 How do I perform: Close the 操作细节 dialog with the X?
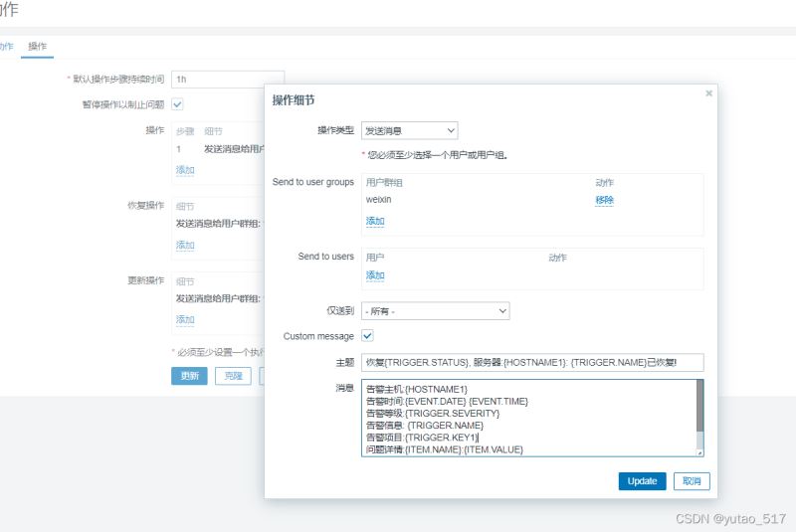point(708,93)
